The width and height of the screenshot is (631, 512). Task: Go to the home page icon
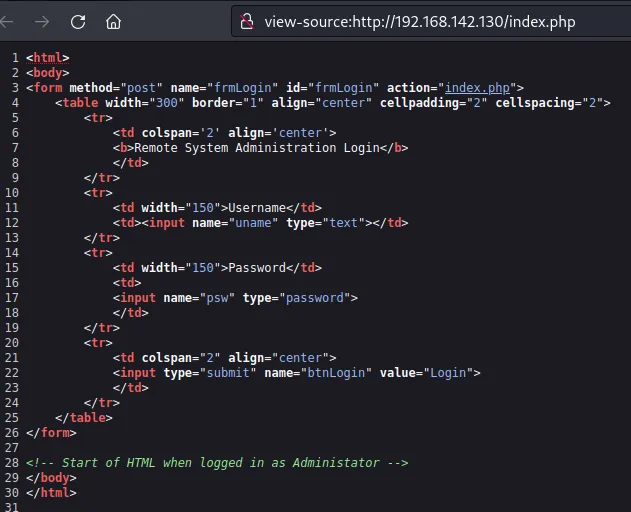point(113,22)
